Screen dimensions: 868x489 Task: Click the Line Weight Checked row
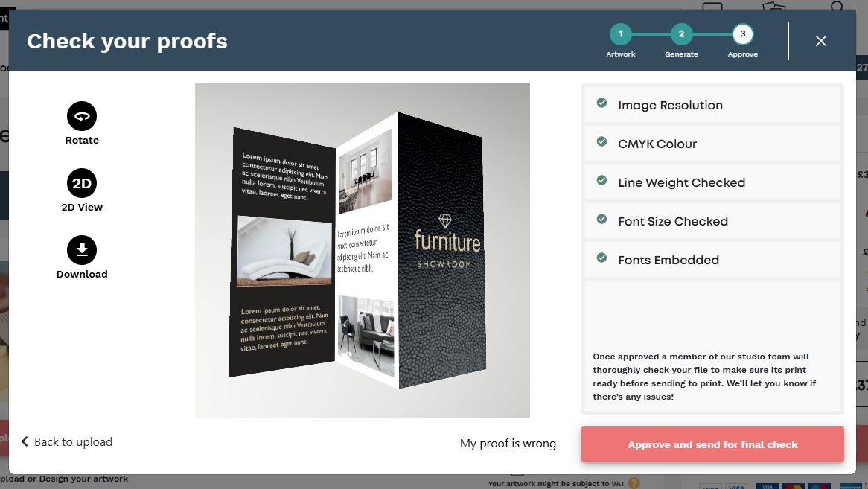point(712,182)
